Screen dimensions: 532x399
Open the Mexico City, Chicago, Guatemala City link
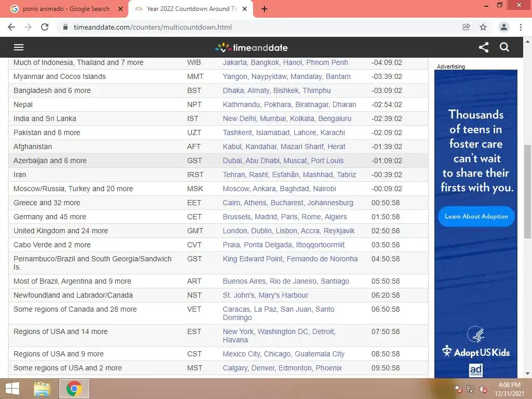tap(284, 354)
